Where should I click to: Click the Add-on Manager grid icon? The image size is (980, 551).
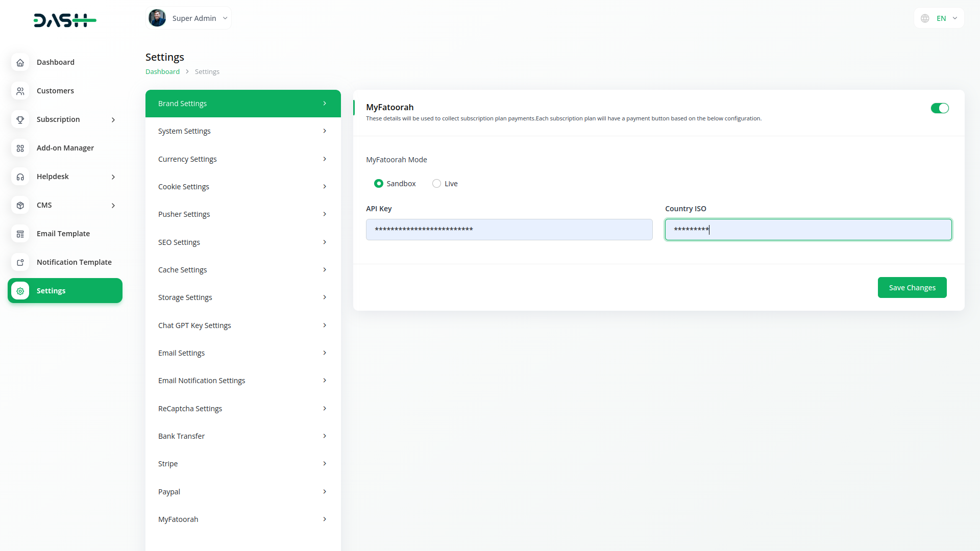[20, 148]
